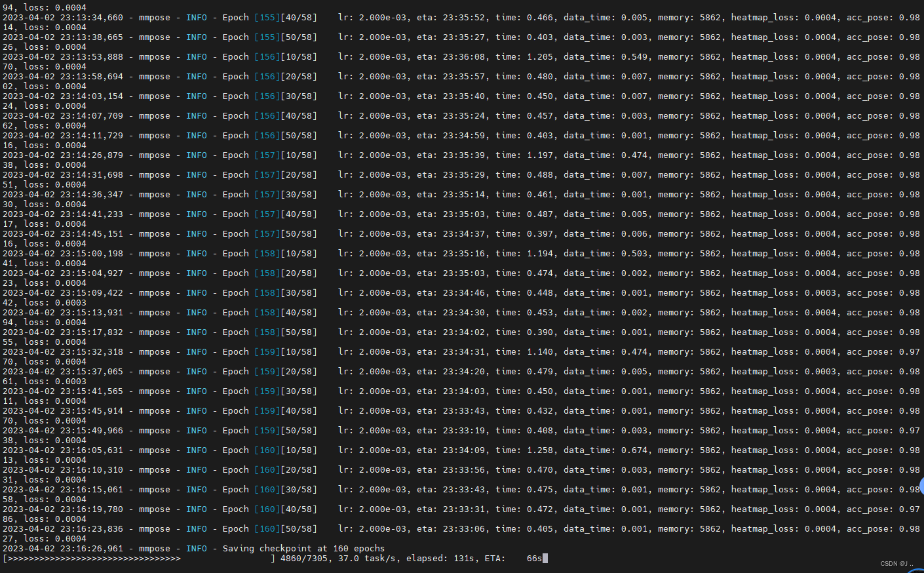Select the text "Saving checkpoint at 160 epochs"

pyautogui.click(x=303, y=549)
